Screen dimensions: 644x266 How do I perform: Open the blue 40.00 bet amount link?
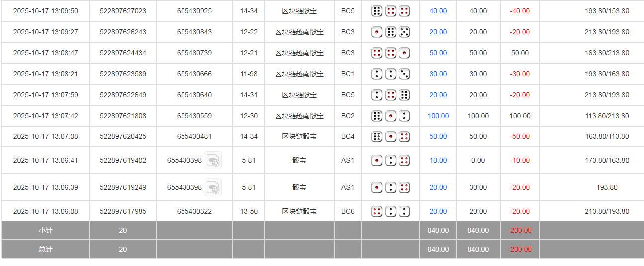click(x=438, y=11)
